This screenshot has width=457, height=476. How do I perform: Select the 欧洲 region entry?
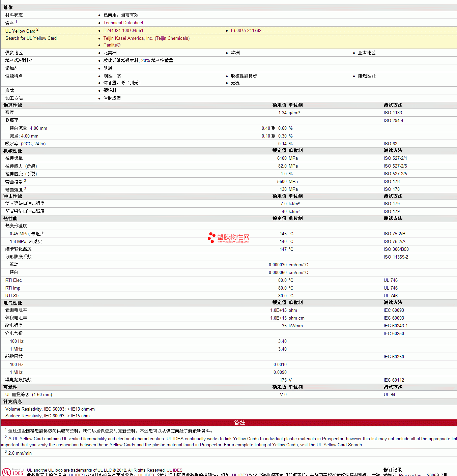click(x=235, y=53)
